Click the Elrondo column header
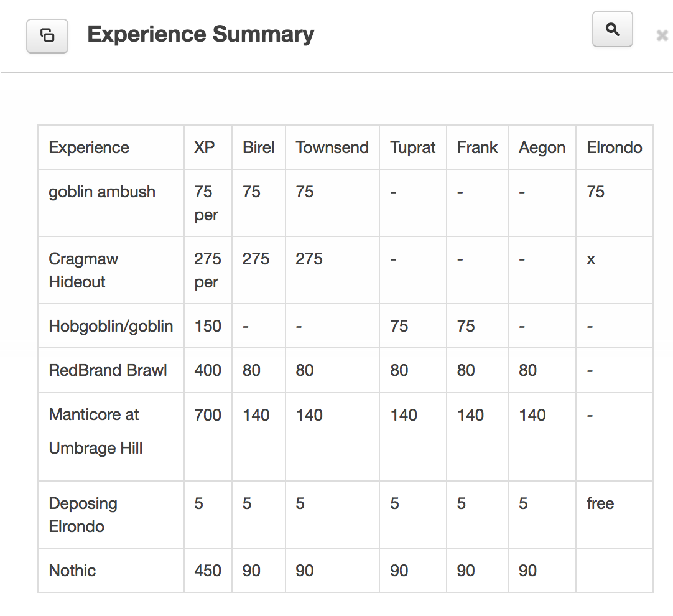Viewport: 673px width, 616px height. click(x=614, y=147)
